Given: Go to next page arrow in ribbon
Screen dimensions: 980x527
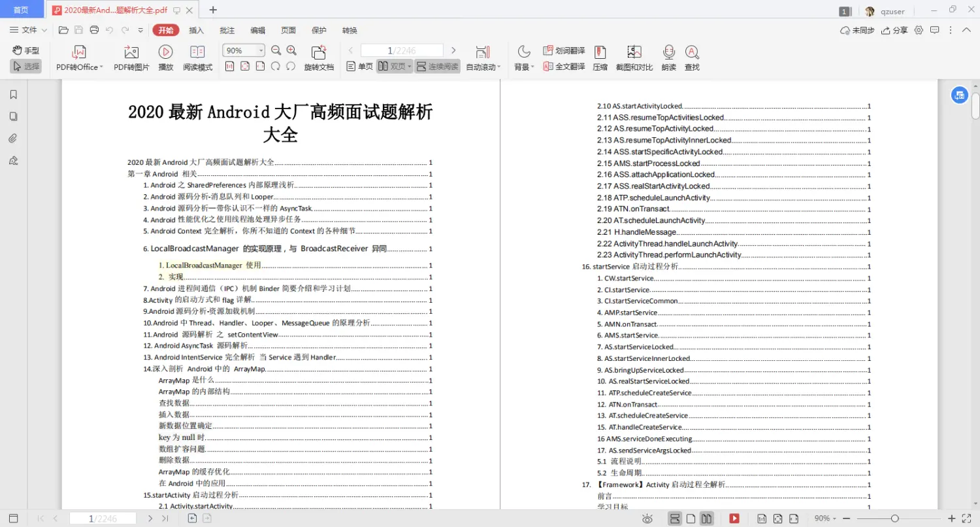Looking at the screenshot, I should (453, 50).
